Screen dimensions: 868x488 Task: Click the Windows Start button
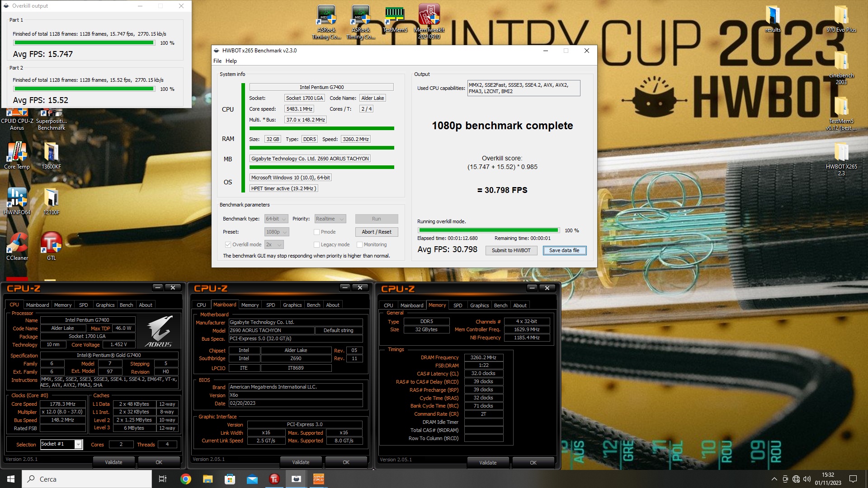[11, 479]
